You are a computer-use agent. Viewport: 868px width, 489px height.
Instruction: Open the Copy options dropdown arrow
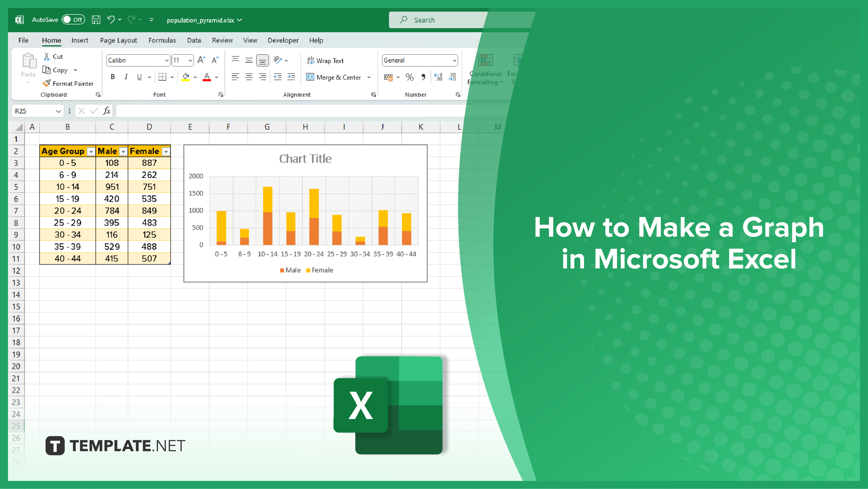pos(75,70)
